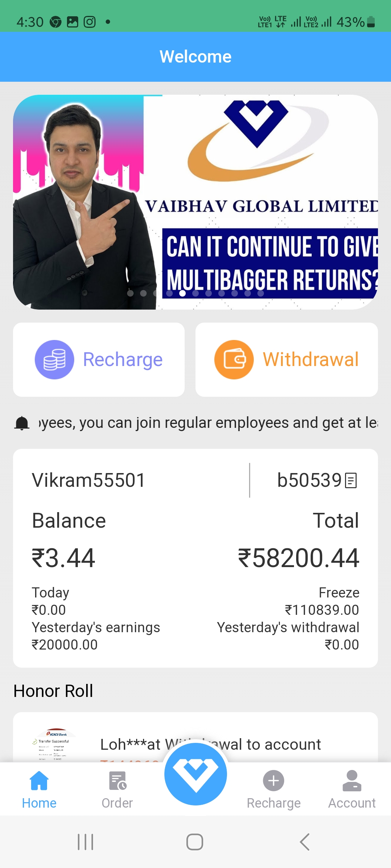Jump to the first carousel dot
This screenshot has width=391, height=868.
[x=130, y=293]
